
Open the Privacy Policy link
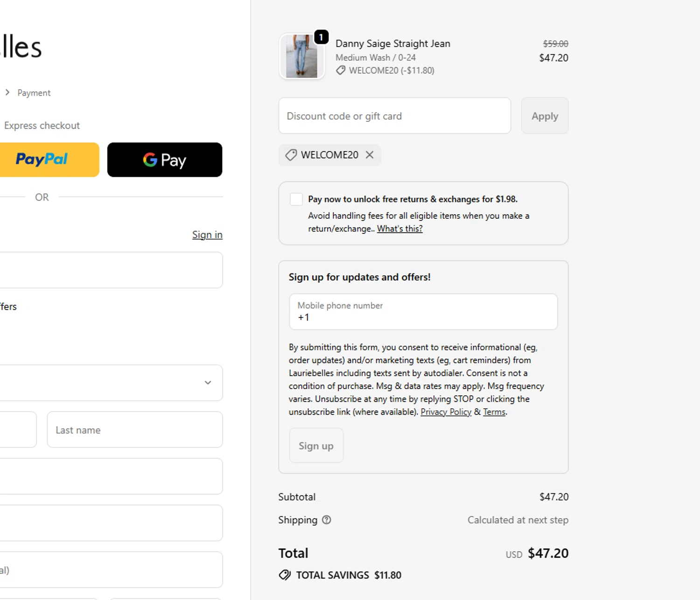[x=446, y=412]
